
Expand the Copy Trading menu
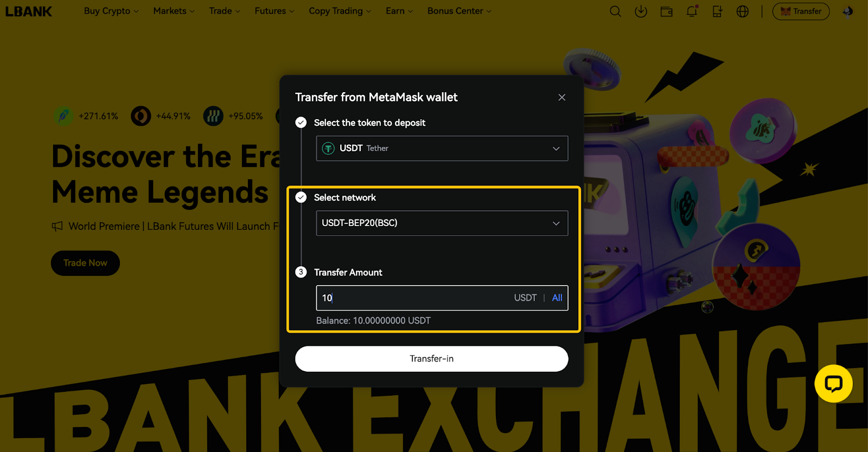340,11
